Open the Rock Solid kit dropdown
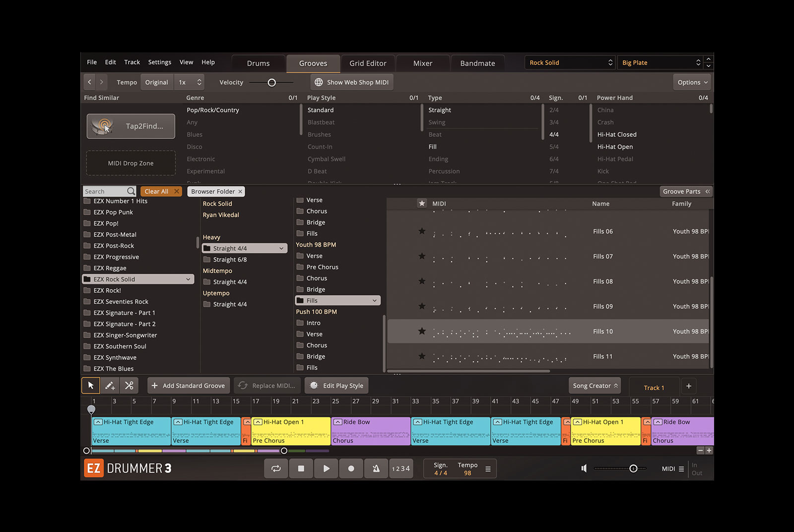Image resolution: width=794 pixels, height=532 pixels. point(570,62)
